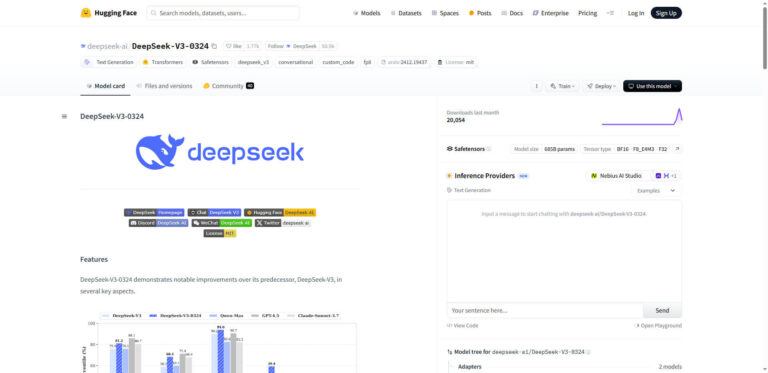Click the 1.77k like count
The image size is (768, 373).
tap(253, 46)
